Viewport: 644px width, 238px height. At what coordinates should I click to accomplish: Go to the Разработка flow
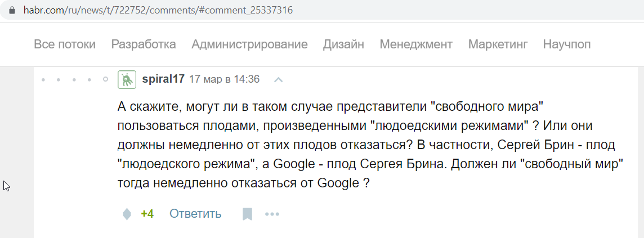click(x=144, y=44)
